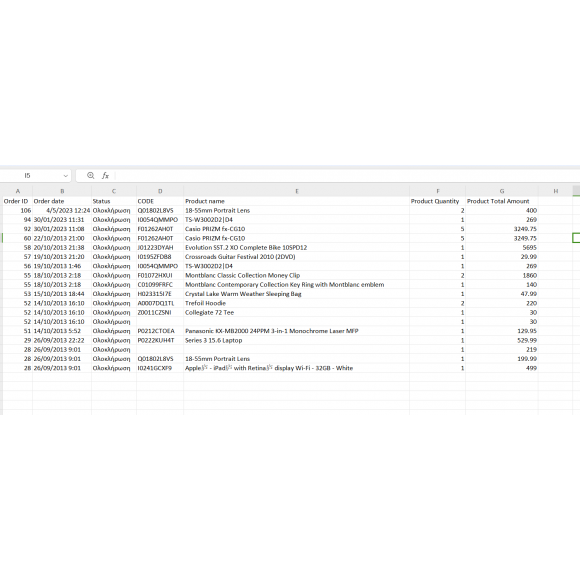Select code cell 'A0007DQ1TL'
This screenshot has height=580, width=580.
(160, 303)
